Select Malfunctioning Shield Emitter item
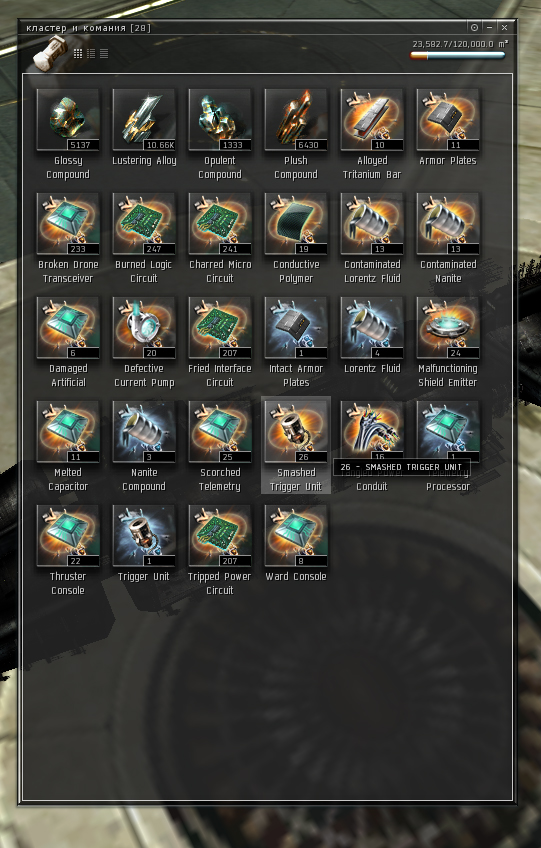Viewport: 541px width, 848px height. 448,328
